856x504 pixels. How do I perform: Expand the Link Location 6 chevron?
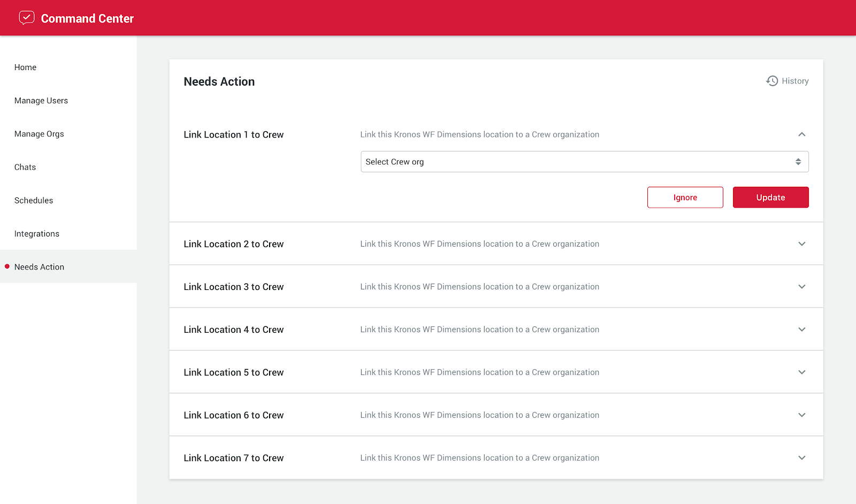[802, 415]
